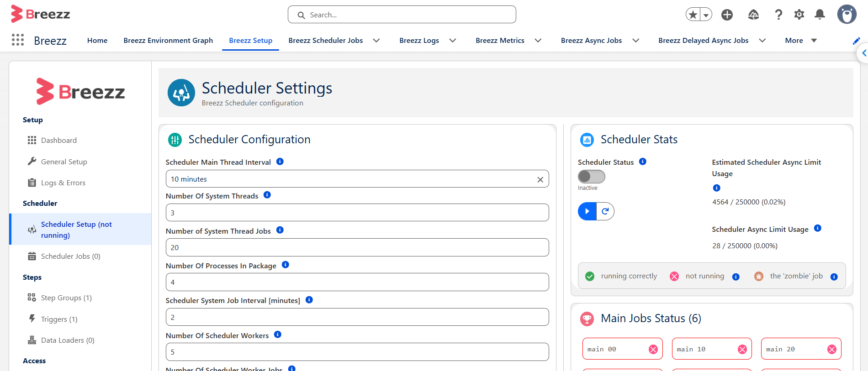Show info for Scheduler Async Limit Usage
Viewport: 868px width, 371px height.
click(818, 228)
